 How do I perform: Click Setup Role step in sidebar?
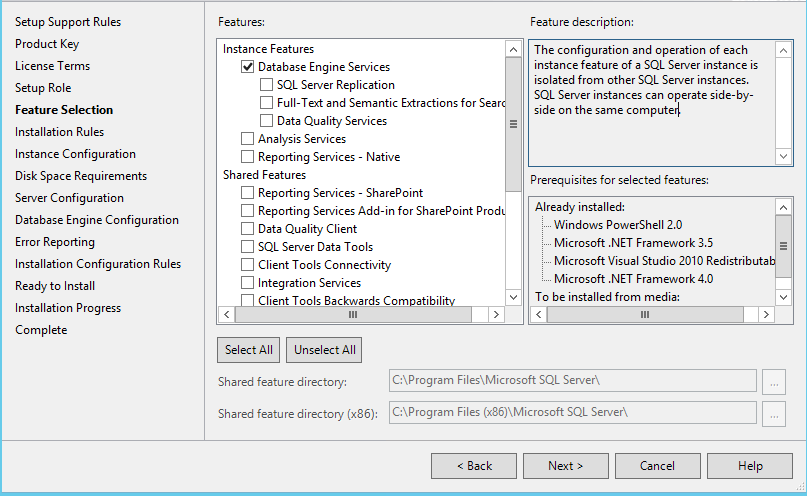coord(43,88)
